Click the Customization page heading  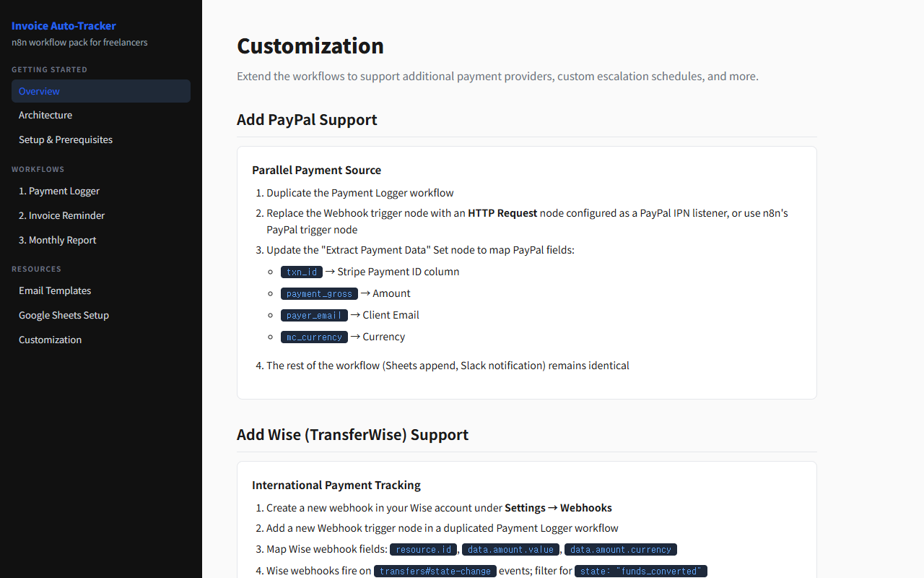point(310,46)
